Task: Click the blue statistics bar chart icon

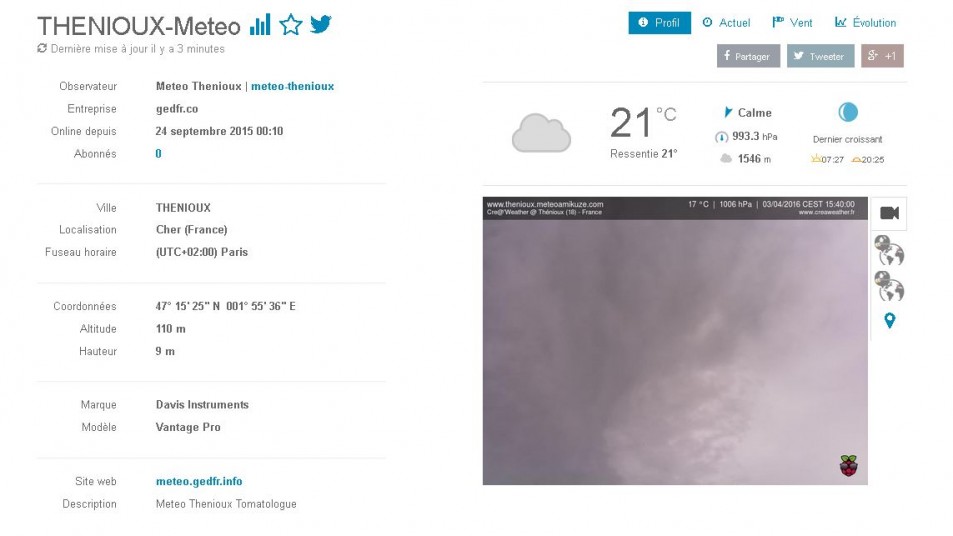Action: point(260,25)
